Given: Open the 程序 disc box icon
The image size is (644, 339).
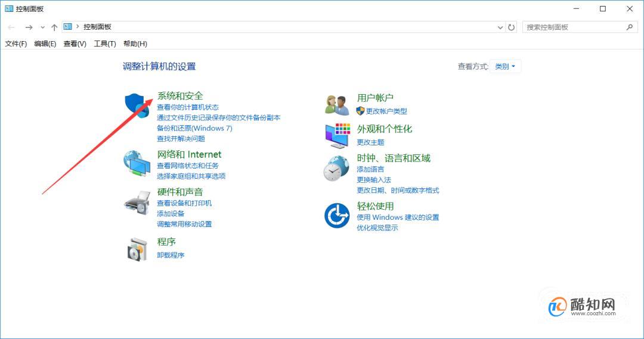Looking at the screenshot, I should (x=137, y=248).
